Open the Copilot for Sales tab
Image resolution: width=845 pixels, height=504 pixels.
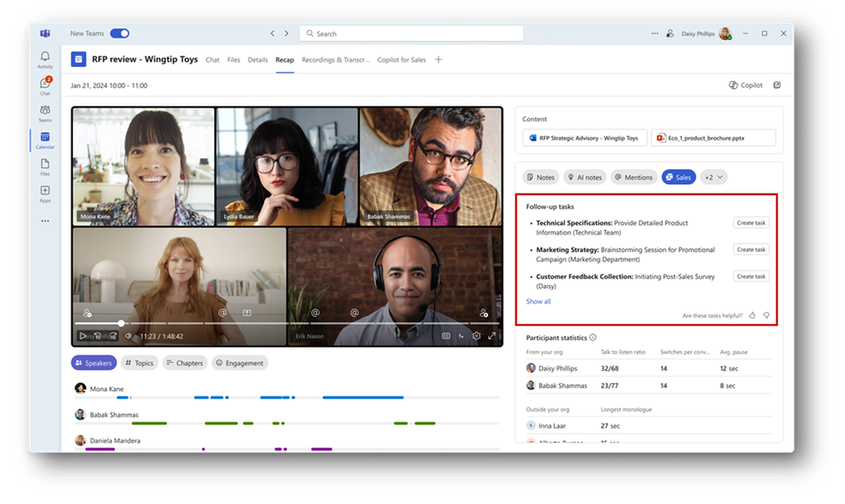tap(402, 60)
